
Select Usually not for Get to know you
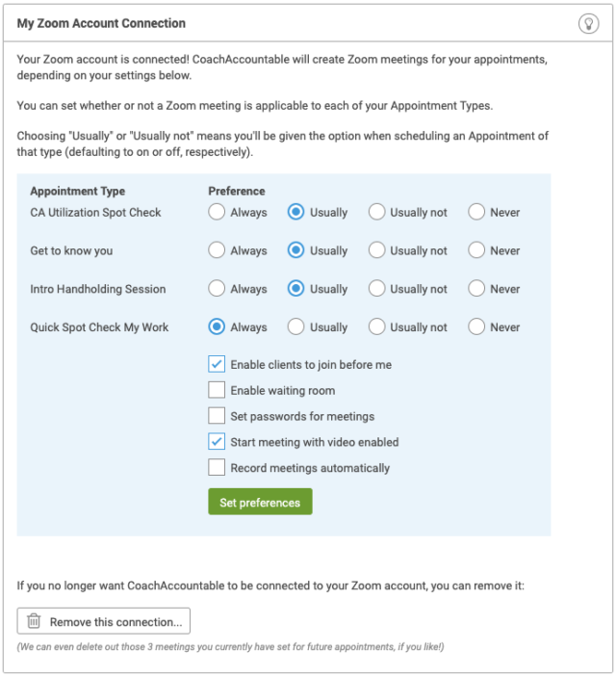pos(376,250)
